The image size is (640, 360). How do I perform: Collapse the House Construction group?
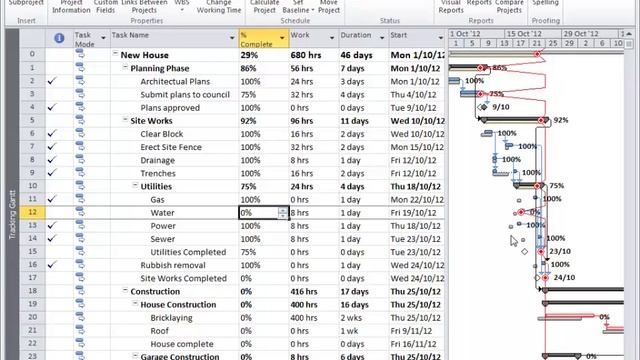[x=135, y=303]
